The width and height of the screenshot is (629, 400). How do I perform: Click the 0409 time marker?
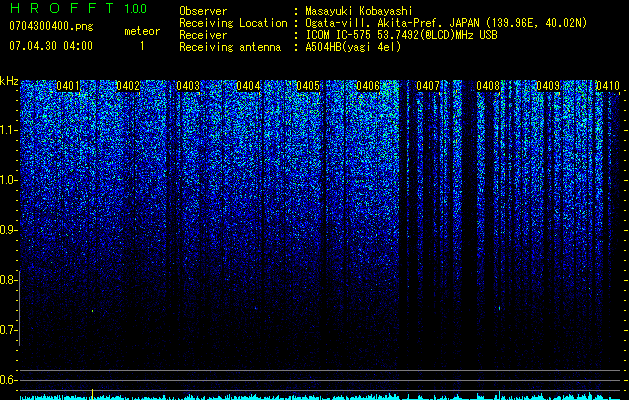click(x=548, y=86)
